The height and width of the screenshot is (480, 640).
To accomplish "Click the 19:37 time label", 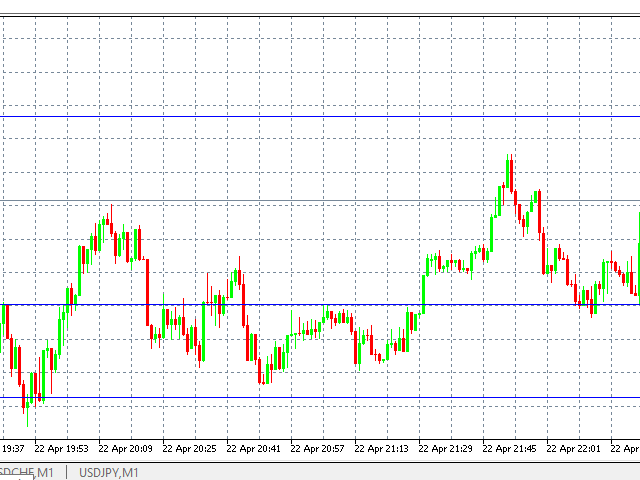I will click(x=13, y=449).
